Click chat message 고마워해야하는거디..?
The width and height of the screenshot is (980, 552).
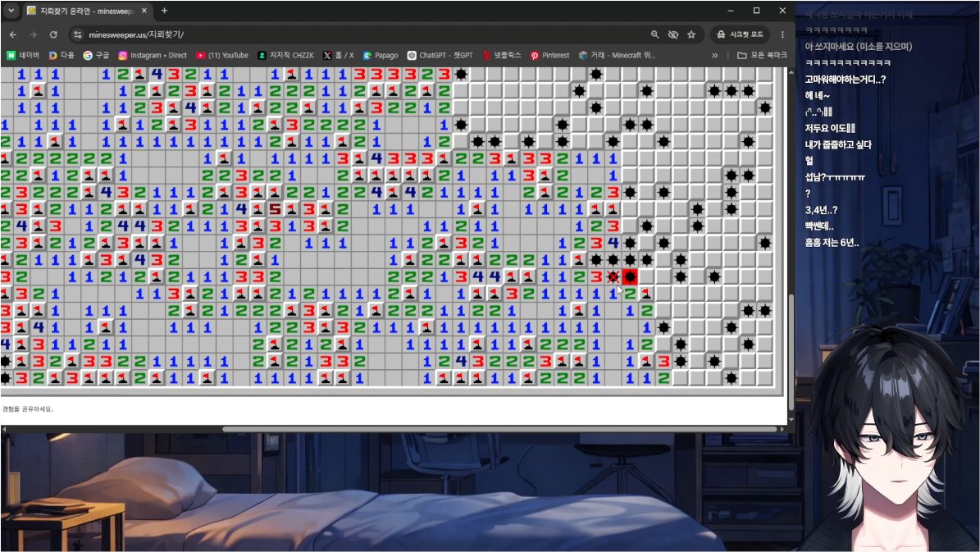tap(845, 80)
